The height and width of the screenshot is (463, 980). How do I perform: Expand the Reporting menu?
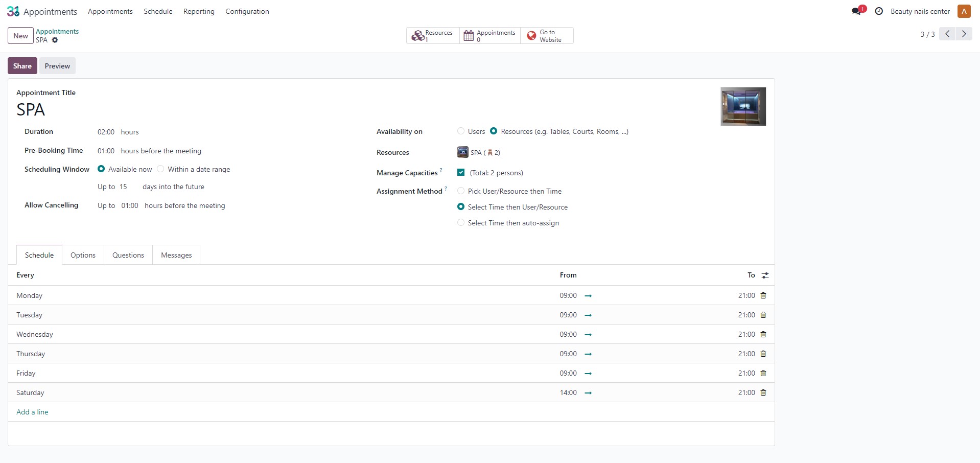(x=199, y=11)
